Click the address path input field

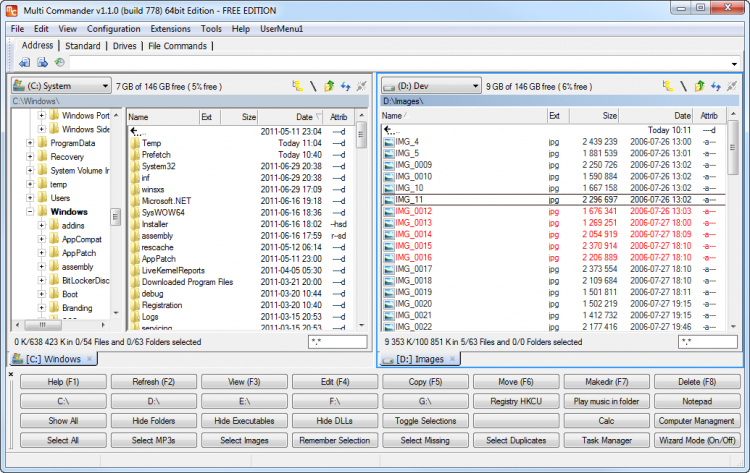pos(399,63)
